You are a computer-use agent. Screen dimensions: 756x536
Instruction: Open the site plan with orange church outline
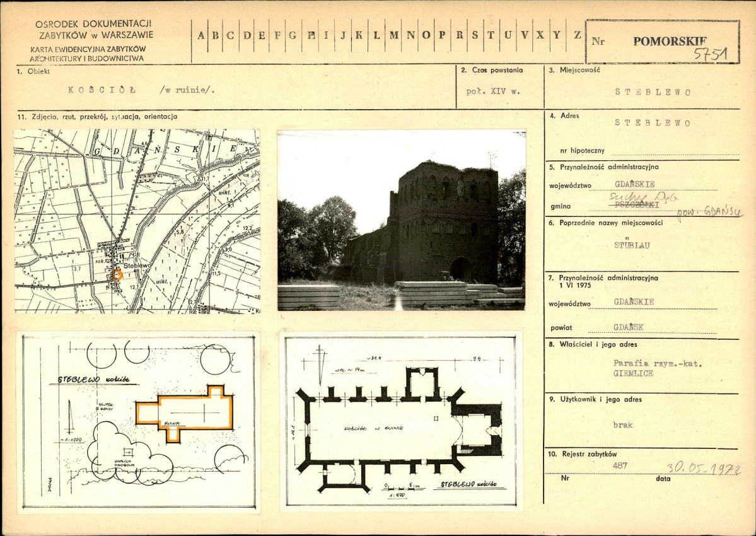tap(139, 422)
